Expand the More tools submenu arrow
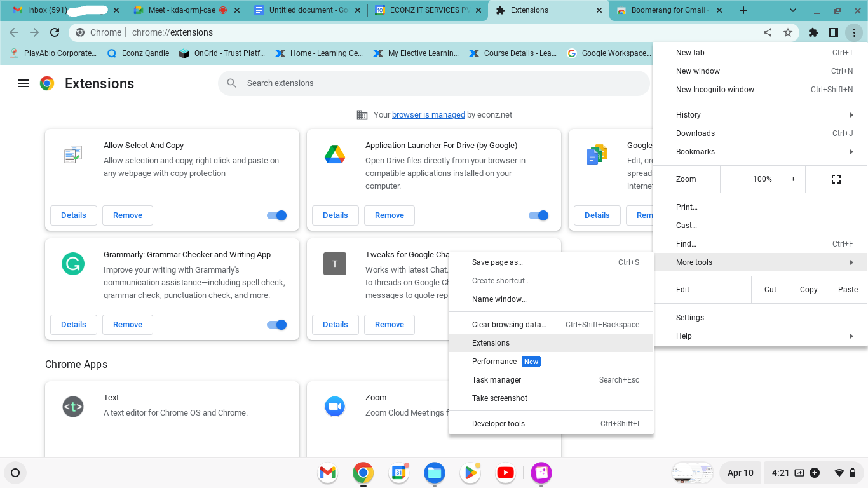The height and width of the screenshot is (488, 868). (x=851, y=262)
